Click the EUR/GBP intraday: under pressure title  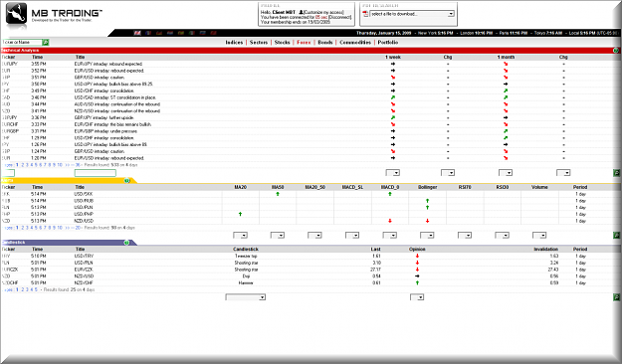pyautogui.click(x=105, y=131)
